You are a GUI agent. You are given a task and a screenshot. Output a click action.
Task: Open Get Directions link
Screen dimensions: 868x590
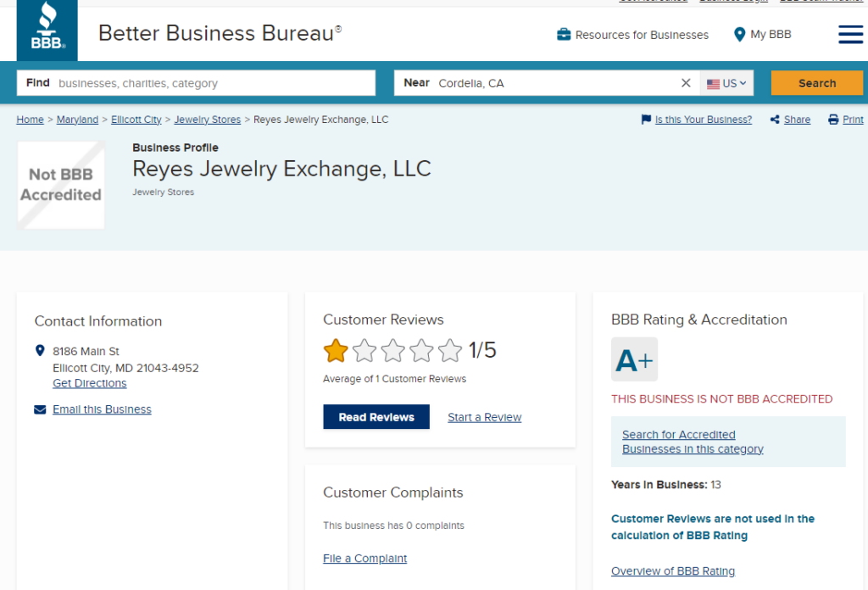pos(90,383)
